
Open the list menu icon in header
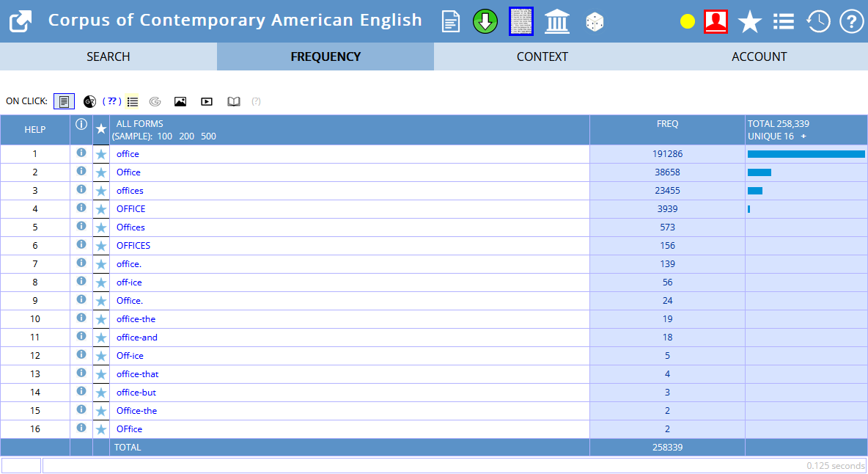click(x=783, y=21)
